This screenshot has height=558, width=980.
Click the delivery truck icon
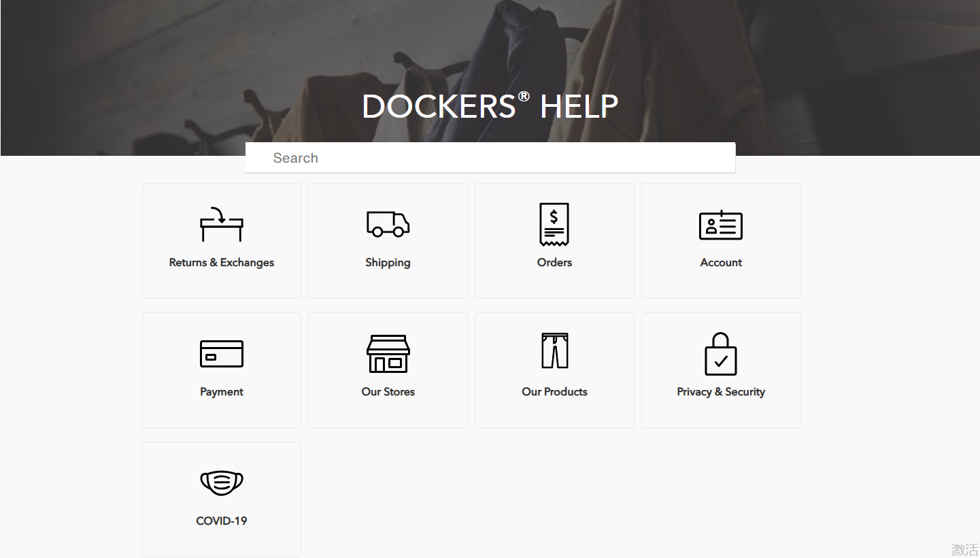tap(388, 224)
